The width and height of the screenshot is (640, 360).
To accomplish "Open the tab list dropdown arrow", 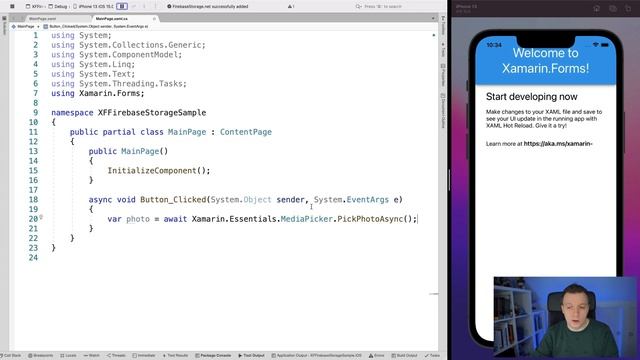I will 433,19.
